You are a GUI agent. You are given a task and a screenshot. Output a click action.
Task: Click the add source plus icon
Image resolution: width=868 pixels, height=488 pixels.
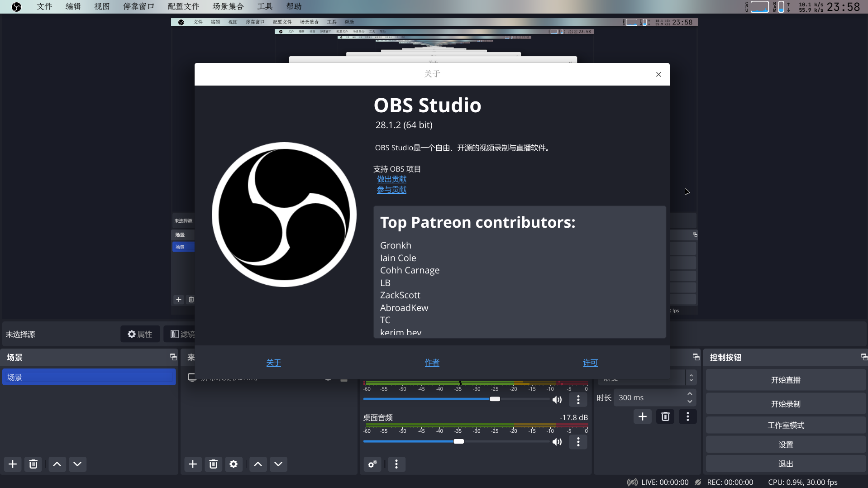click(x=193, y=464)
